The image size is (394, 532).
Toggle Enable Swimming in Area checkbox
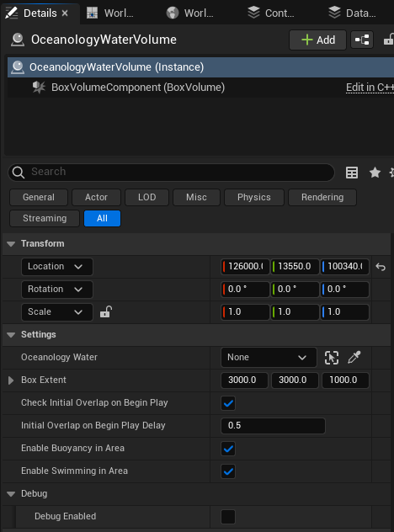[x=228, y=471]
